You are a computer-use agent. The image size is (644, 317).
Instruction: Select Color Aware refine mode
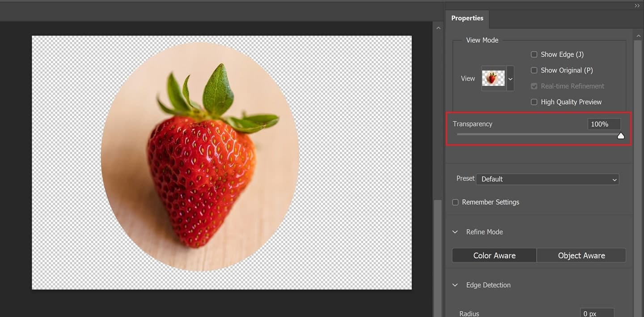tap(494, 255)
